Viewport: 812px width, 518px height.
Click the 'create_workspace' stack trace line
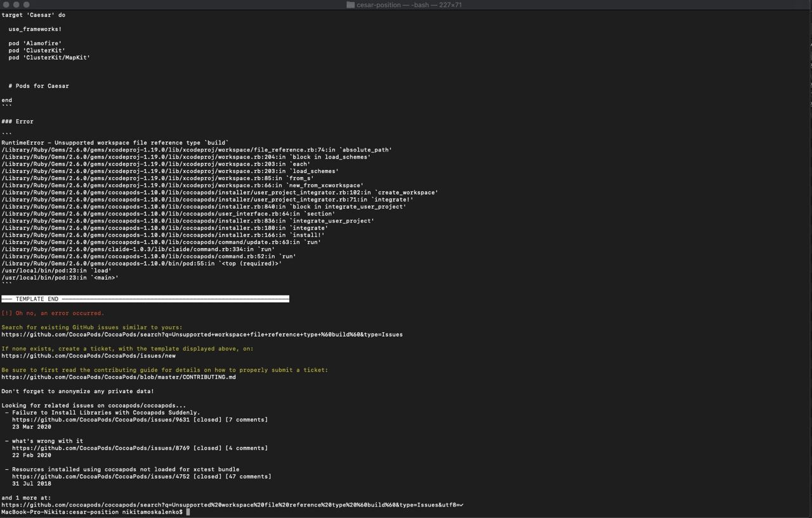219,192
